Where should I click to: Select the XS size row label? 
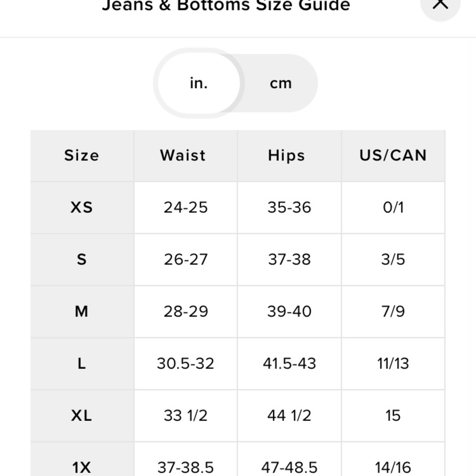point(82,208)
